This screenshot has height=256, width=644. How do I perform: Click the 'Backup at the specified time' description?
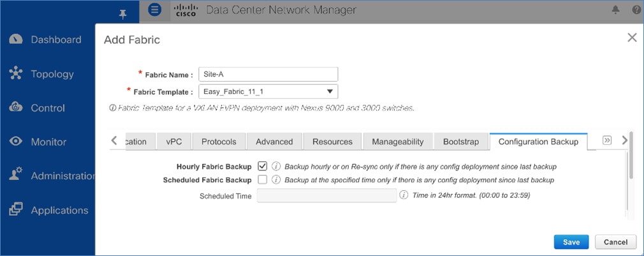click(x=420, y=180)
